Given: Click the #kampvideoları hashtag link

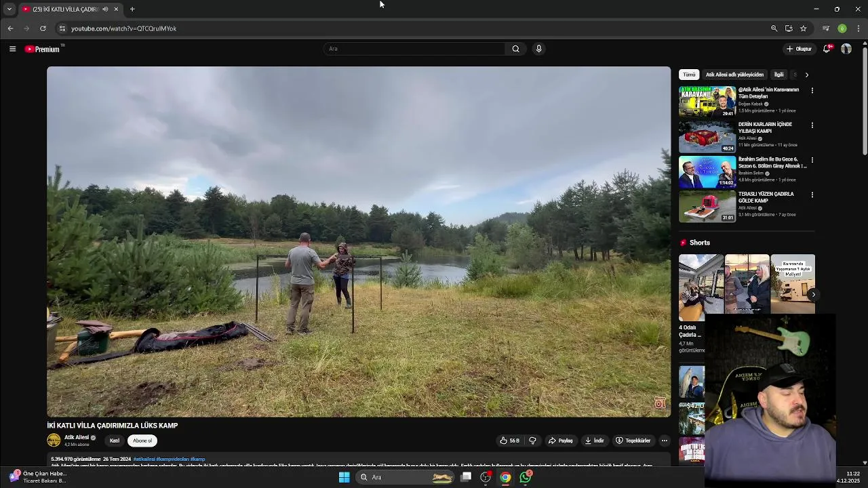Looking at the screenshot, I should (173, 460).
